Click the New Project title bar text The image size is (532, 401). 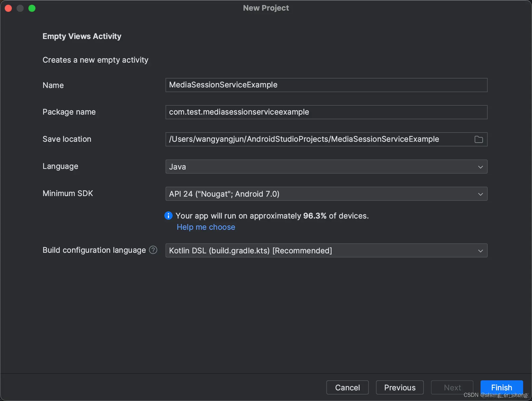(x=266, y=8)
